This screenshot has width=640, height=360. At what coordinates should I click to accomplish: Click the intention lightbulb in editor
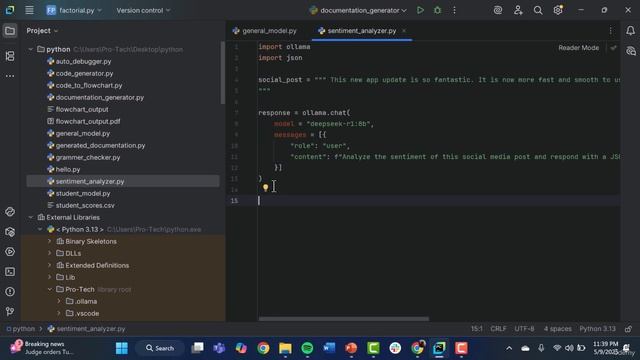coord(265,188)
